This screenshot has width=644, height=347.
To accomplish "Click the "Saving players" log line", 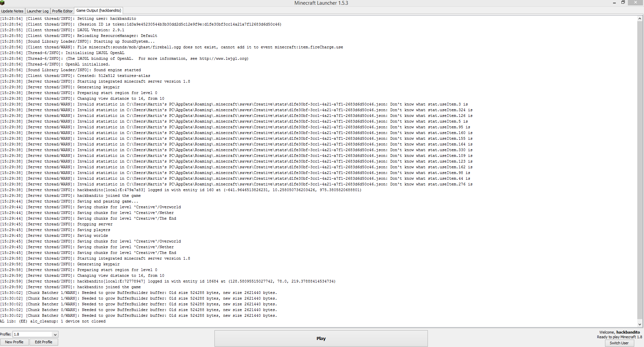I will (x=55, y=230).
